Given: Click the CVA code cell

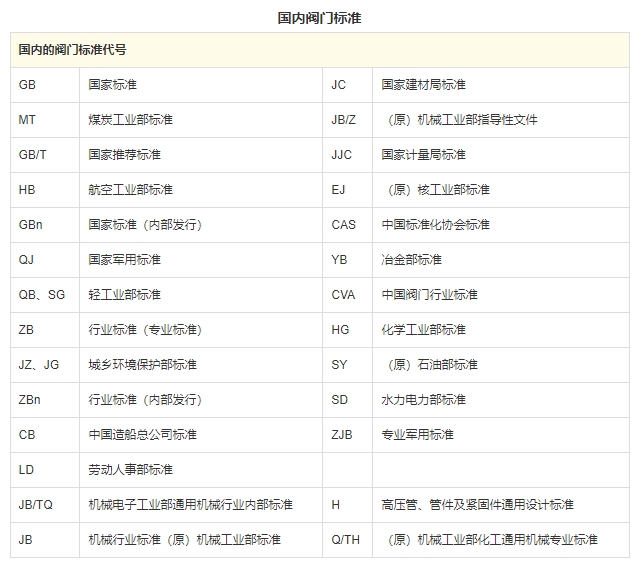Looking at the screenshot, I should click(347, 295).
